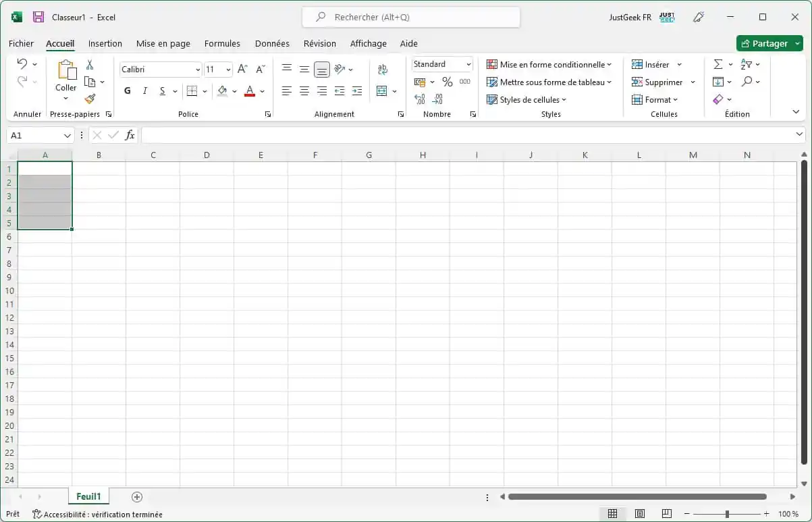The width and height of the screenshot is (812, 522).
Task: Remove a decimal place
Action: pyautogui.click(x=437, y=99)
